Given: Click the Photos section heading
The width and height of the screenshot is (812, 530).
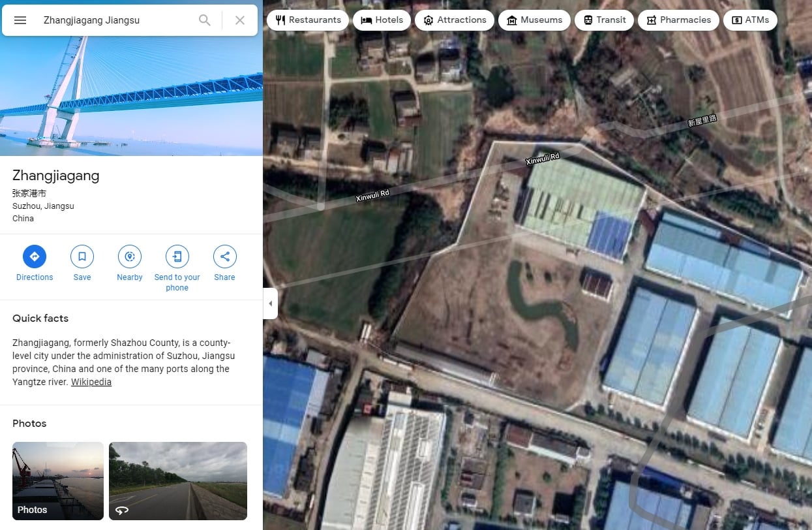Looking at the screenshot, I should 29,424.
